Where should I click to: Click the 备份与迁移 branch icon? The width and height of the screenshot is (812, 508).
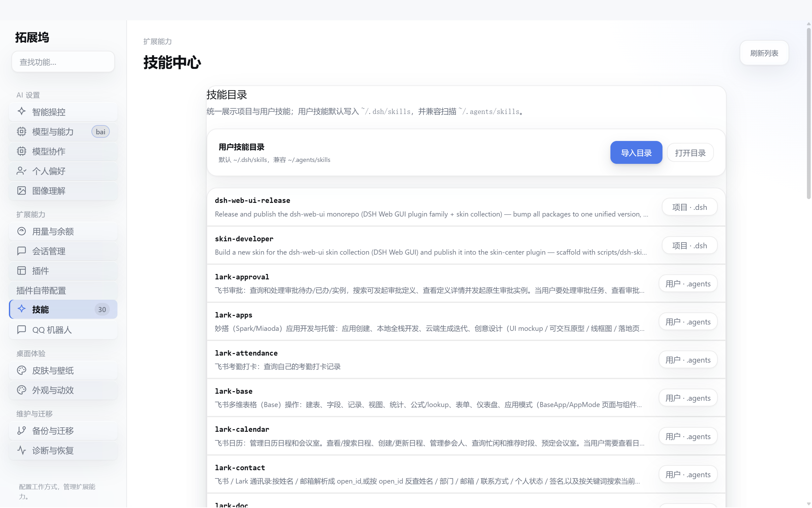(22, 431)
